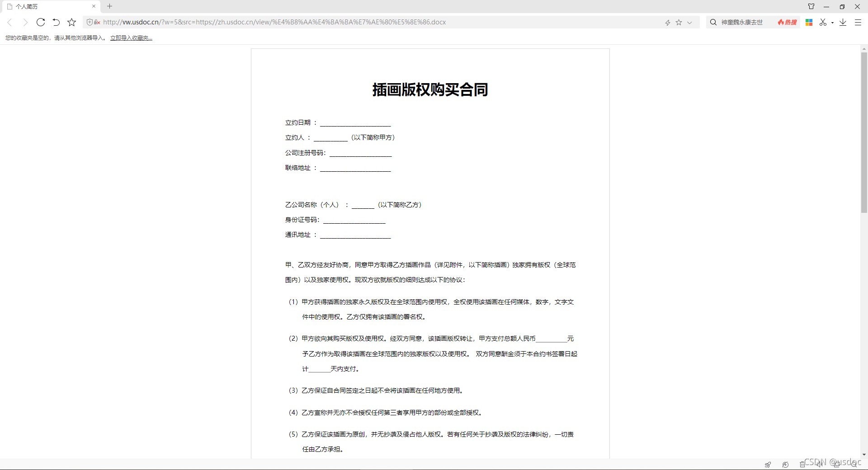Click 立即导入收藏夹 import bookmarks link
Screen dimensions: 868x470
pyautogui.click(x=131, y=38)
